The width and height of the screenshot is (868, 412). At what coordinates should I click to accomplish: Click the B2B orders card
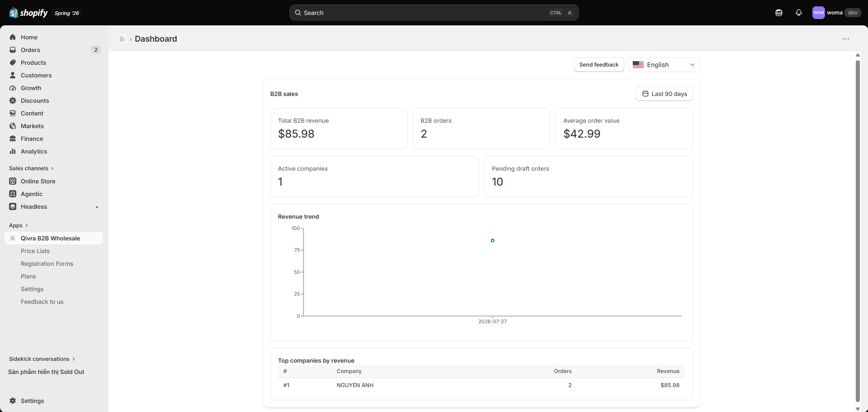coord(481,129)
